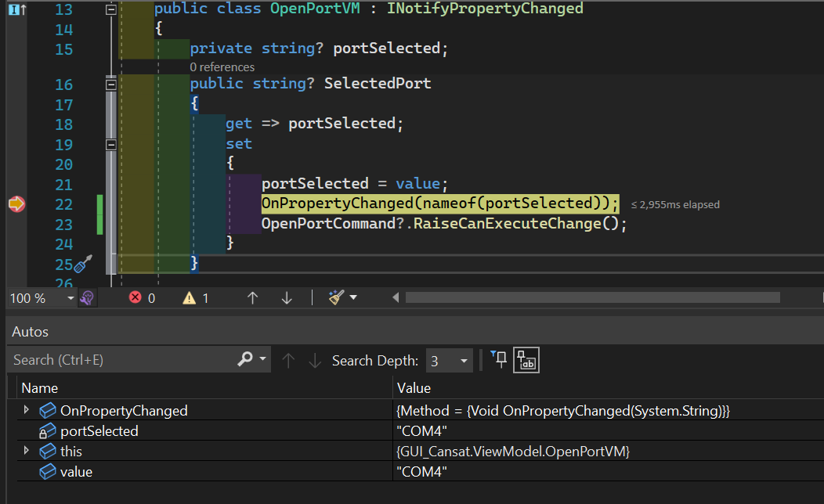Click line number 16 in the margin
Screen dimensions: 824x504
tap(64, 85)
